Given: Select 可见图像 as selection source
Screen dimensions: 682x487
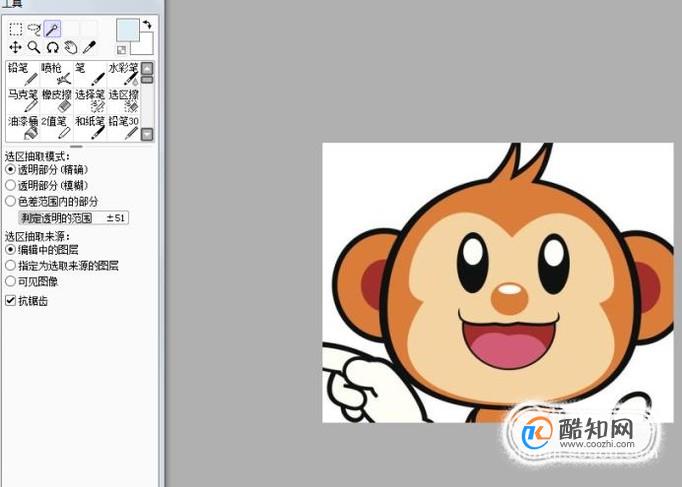Looking at the screenshot, I should pos(31,282).
